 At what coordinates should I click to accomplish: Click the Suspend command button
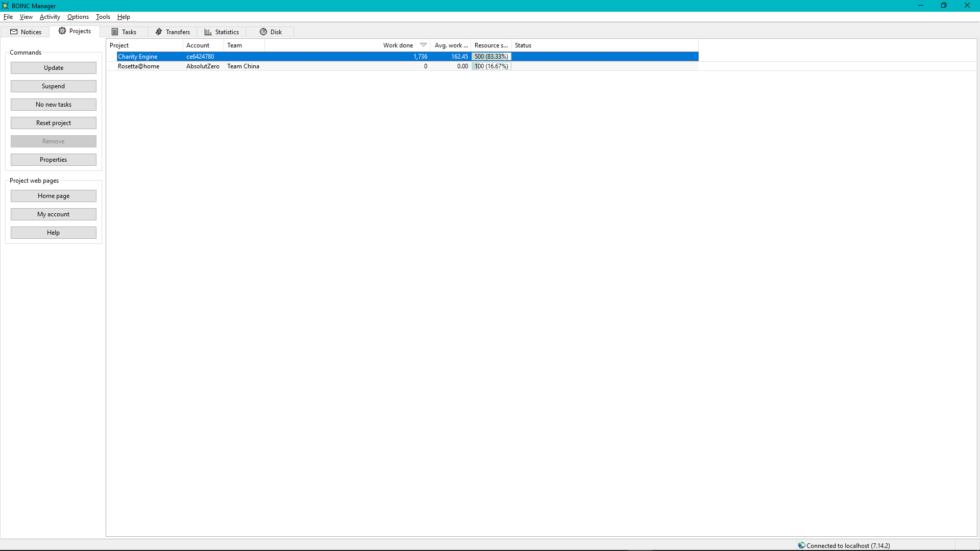tap(54, 86)
